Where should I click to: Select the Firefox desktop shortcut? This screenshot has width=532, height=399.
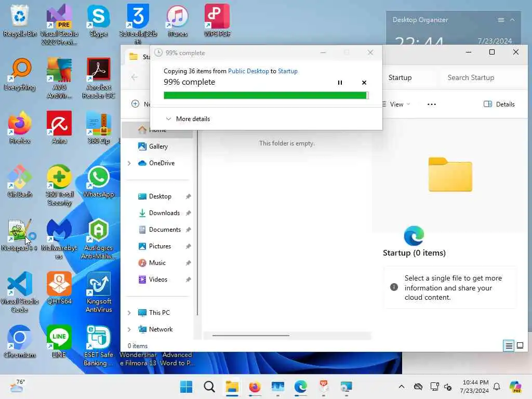pyautogui.click(x=20, y=128)
